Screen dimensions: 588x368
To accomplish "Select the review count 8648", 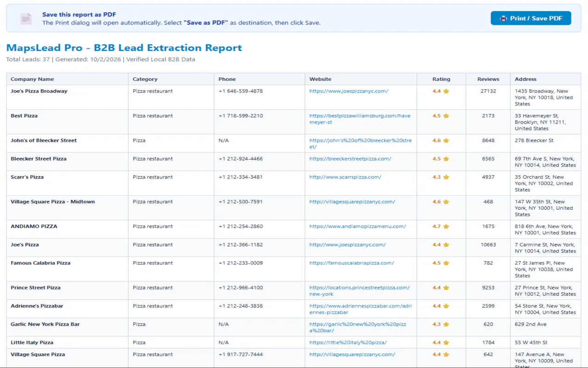I will 488,141.
